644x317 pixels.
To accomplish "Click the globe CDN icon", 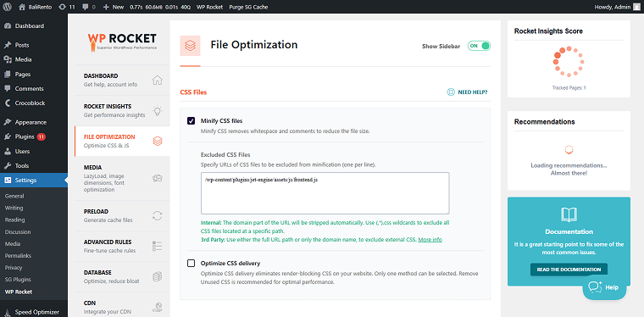I will [158, 307].
